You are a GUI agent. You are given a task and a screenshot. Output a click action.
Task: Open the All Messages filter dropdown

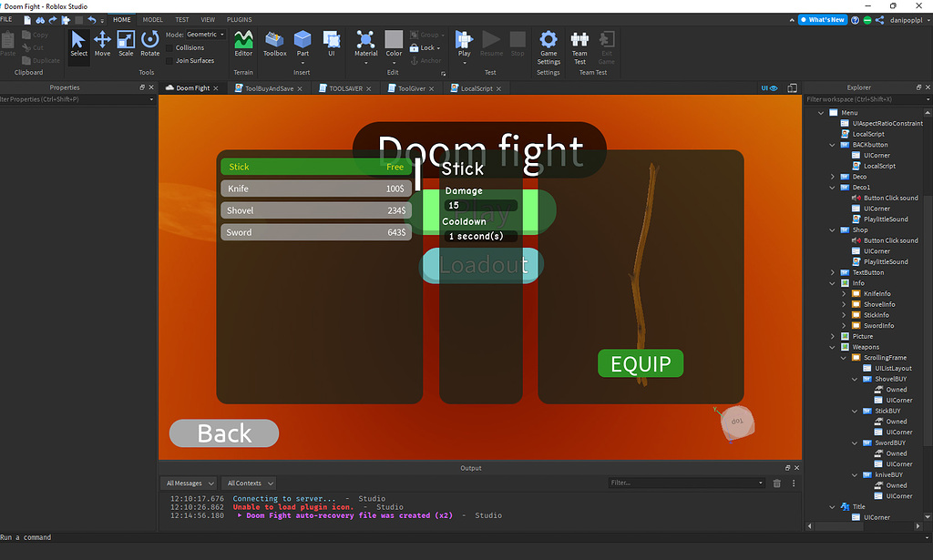(188, 483)
